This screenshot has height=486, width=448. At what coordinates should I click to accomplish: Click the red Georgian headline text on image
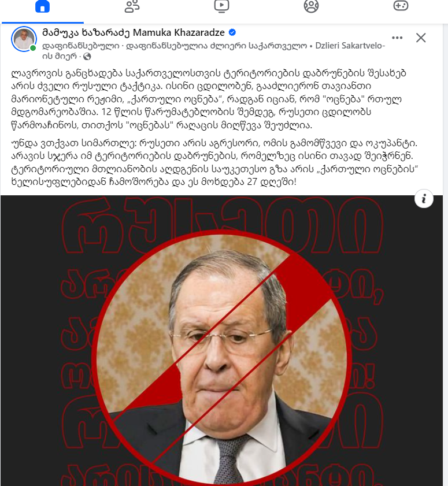coord(222,225)
